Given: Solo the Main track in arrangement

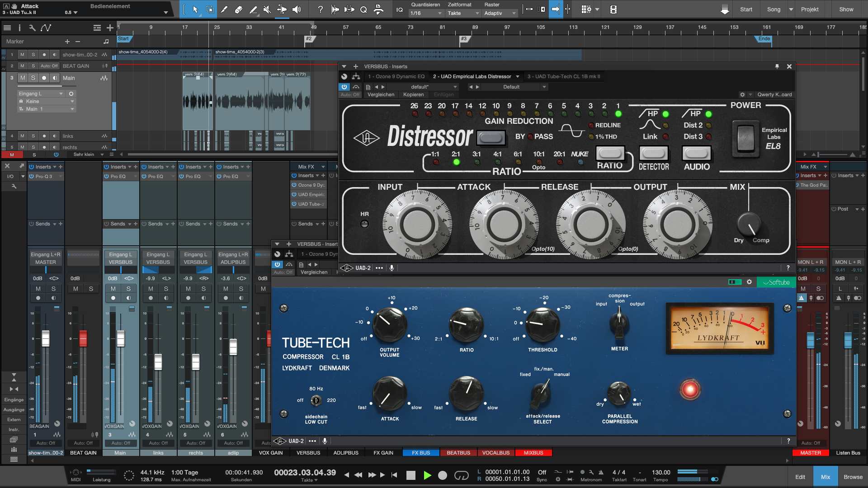Looking at the screenshot, I should pos(33,78).
